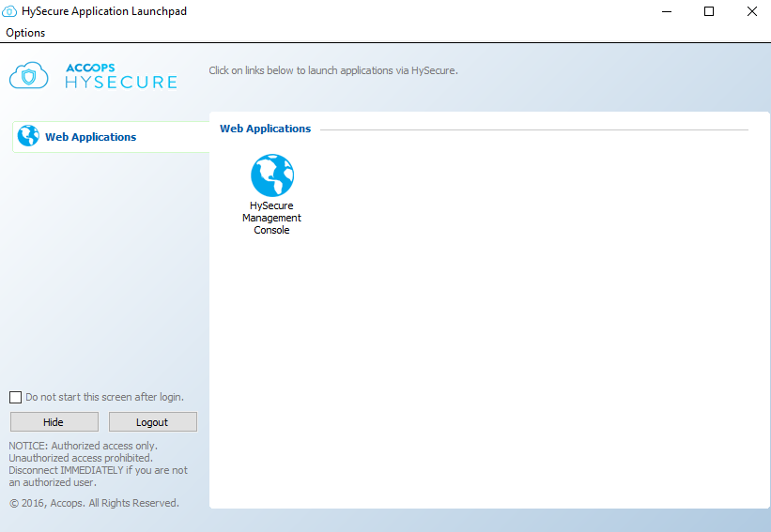
Task: Click the 'Click on links below to launch' instruction text
Action: 333,70
